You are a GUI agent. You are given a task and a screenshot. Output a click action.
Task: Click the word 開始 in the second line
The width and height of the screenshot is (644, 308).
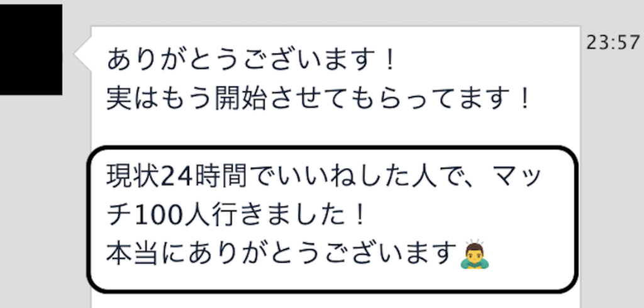point(241,99)
